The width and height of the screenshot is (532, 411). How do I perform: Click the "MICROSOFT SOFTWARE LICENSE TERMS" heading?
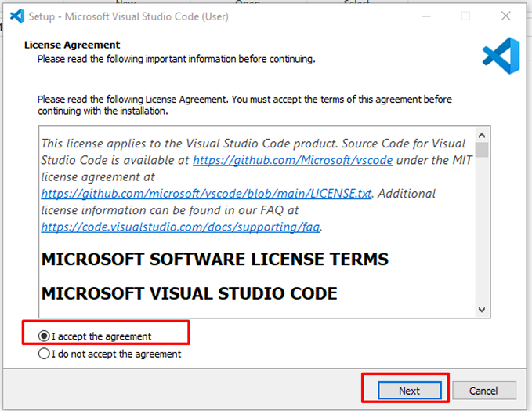point(215,260)
